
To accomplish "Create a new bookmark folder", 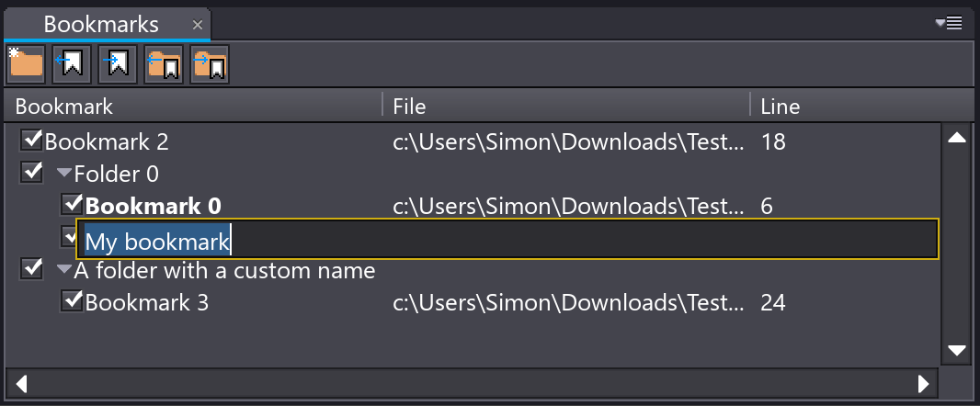I will 26,64.
